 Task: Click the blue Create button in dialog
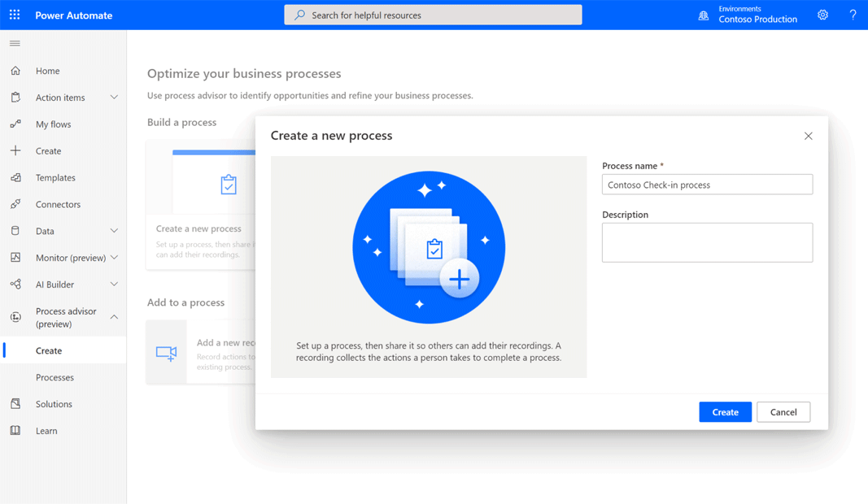725,412
